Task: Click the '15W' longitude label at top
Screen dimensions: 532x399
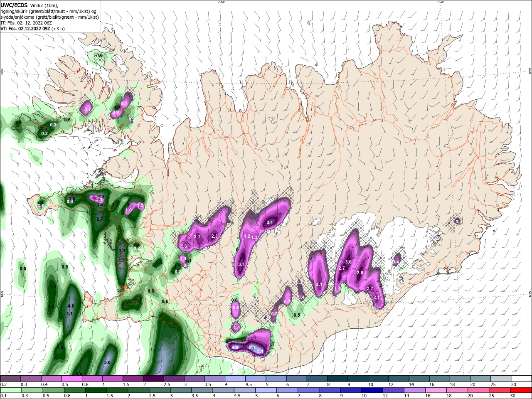Action: 440,2
